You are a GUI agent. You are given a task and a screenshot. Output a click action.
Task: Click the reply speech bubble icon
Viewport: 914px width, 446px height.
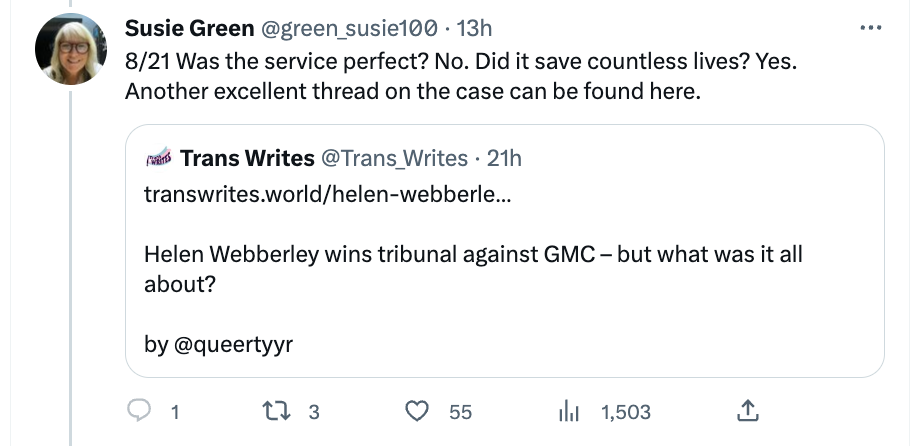(x=139, y=412)
